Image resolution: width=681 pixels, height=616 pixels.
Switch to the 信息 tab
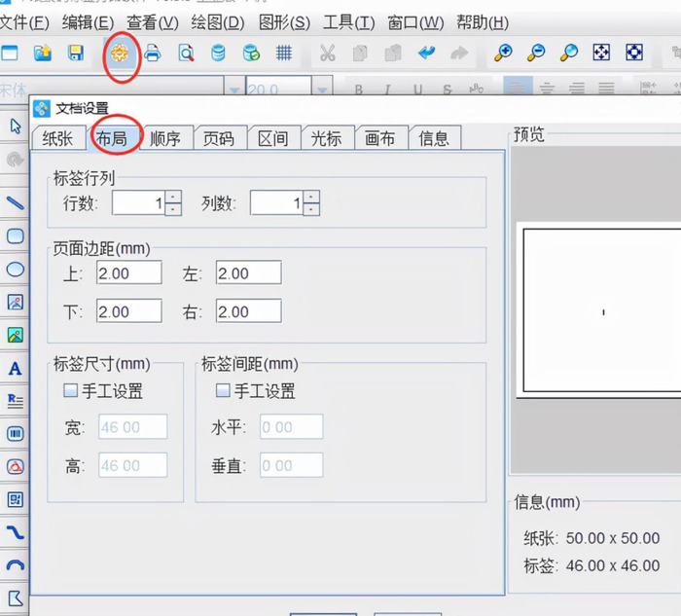tap(434, 138)
